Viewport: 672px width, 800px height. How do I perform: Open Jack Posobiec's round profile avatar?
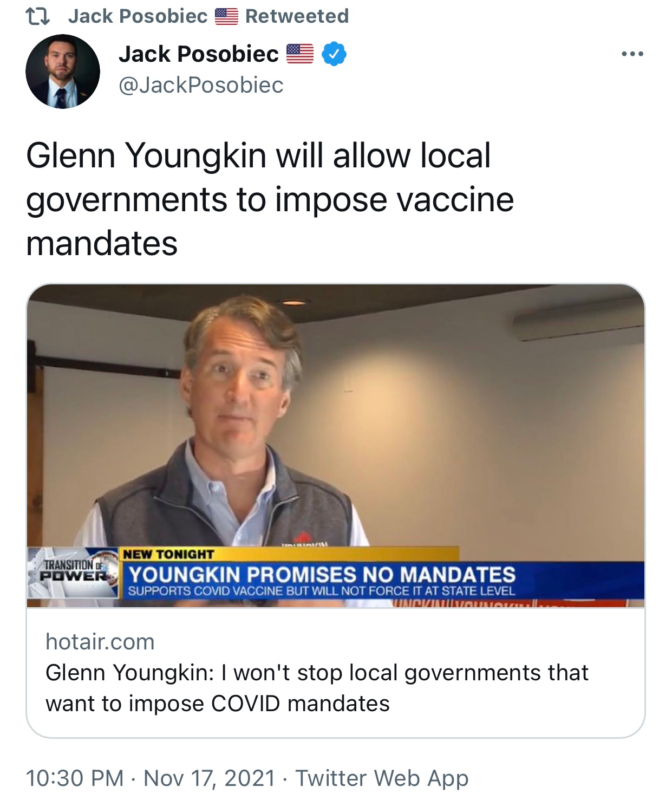pyautogui.click(x=63, y=71)
